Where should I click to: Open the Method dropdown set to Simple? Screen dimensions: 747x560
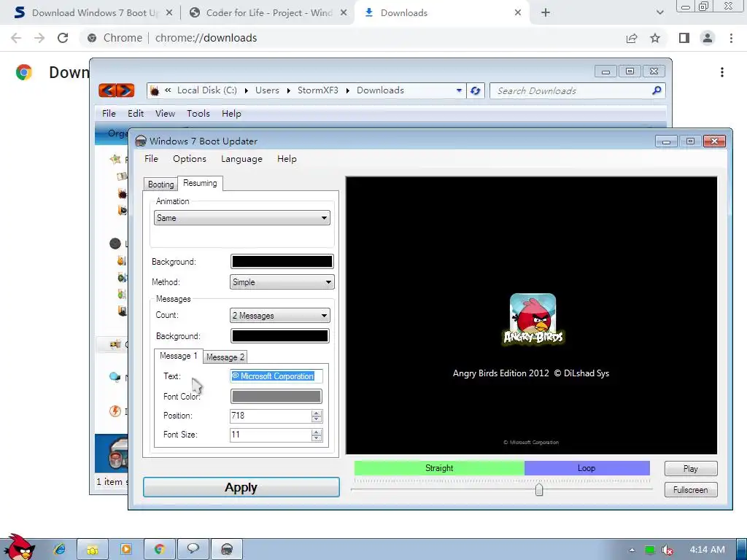(282, 282)
